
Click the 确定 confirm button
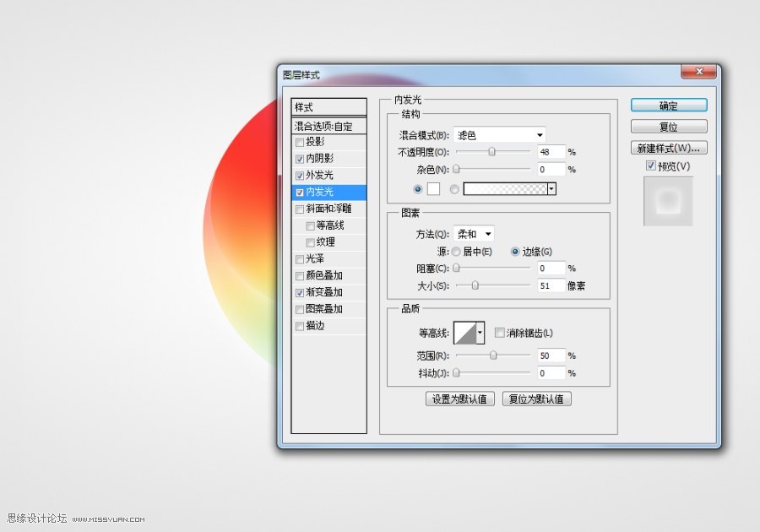[x=668, y=105]
